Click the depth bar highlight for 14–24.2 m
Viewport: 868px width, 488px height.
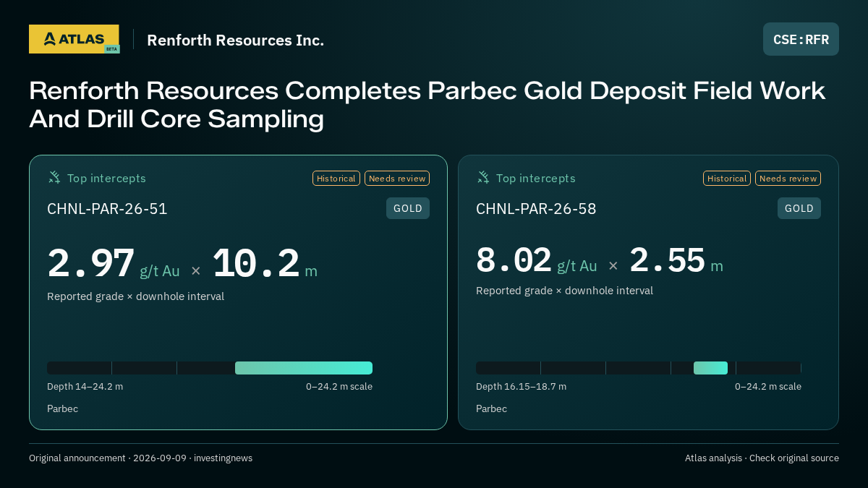tap(304, 368)
